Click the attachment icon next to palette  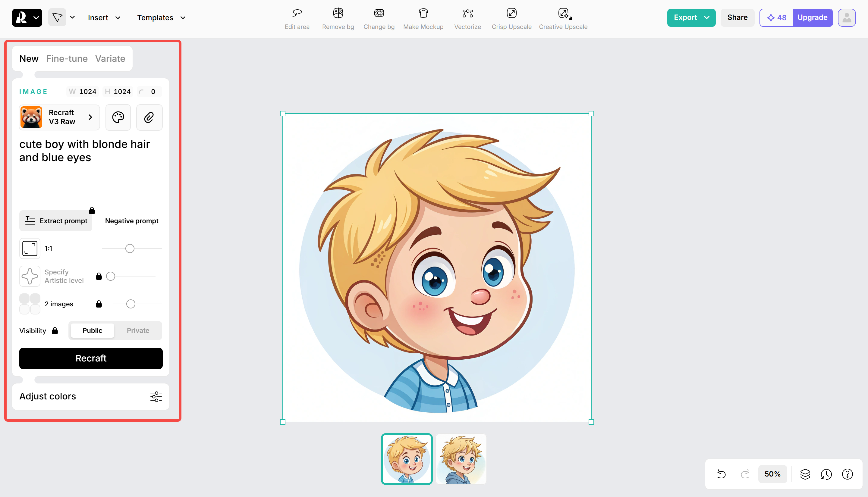(149, 117)
